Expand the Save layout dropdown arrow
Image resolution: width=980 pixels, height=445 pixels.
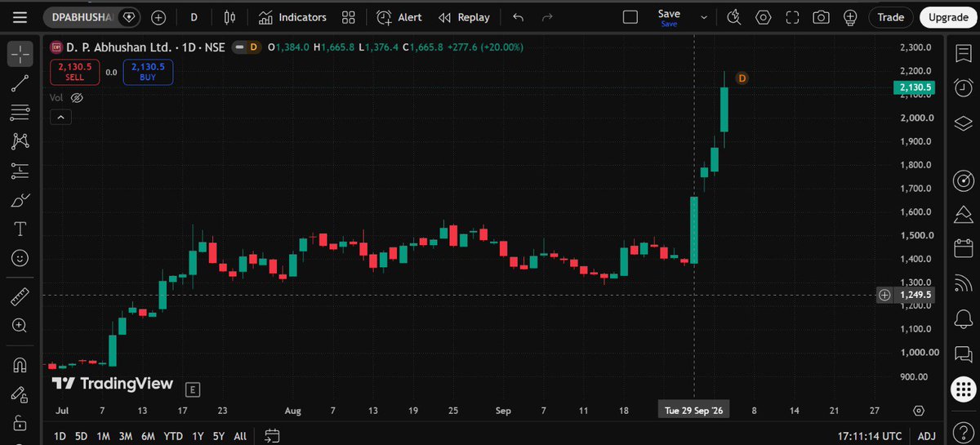point(704,17)
